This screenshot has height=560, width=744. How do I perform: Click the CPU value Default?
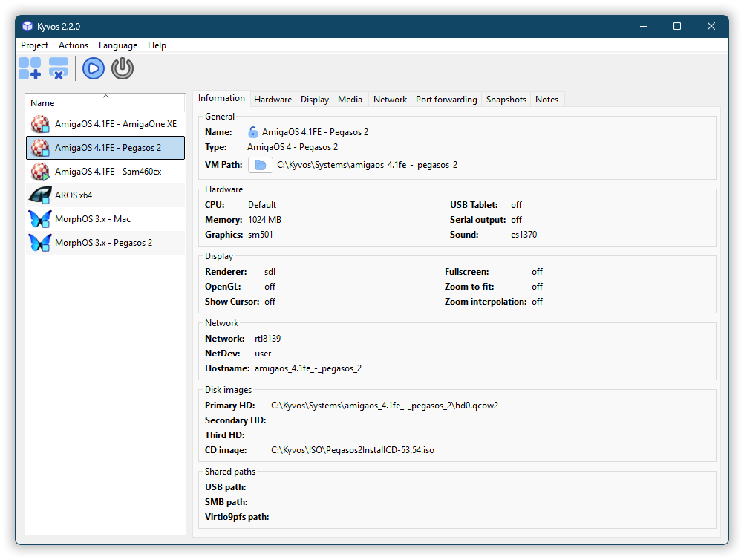[262, 204]
